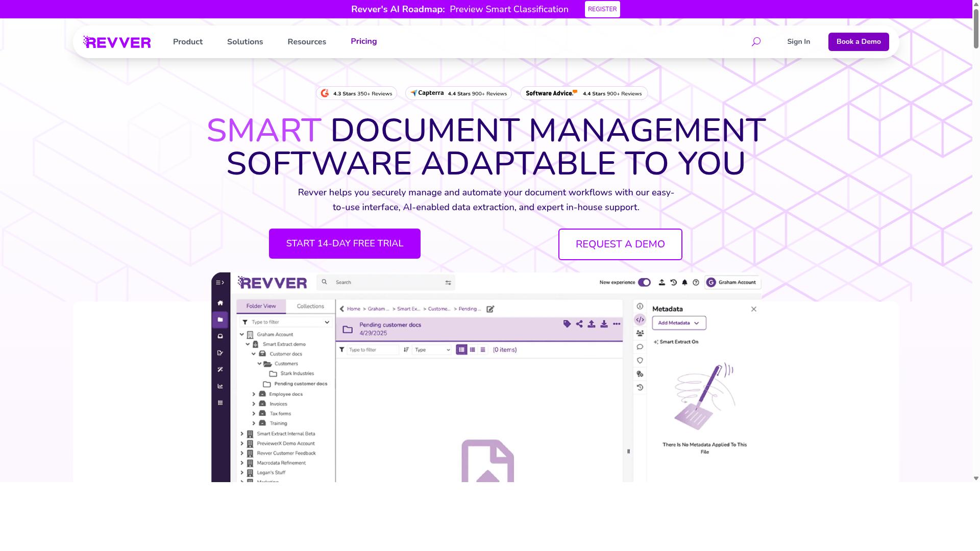Click the Revver logo in the website navbar
The image size is (980, 551).
(x=117, y=42)
